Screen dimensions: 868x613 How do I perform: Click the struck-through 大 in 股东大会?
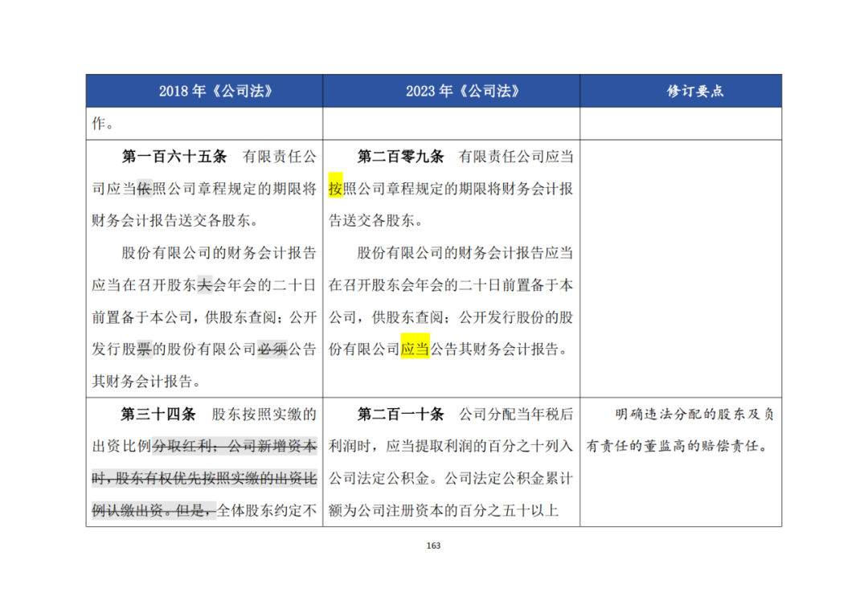(205, 285)
